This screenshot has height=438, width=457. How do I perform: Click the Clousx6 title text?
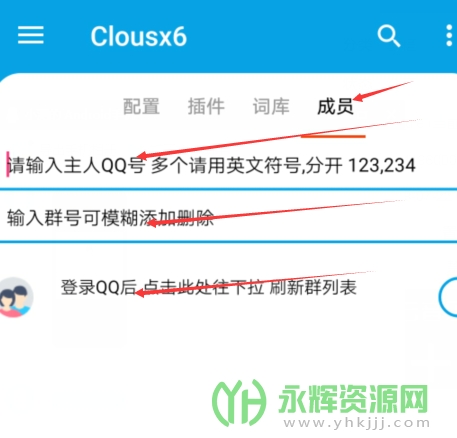point(139,36)
